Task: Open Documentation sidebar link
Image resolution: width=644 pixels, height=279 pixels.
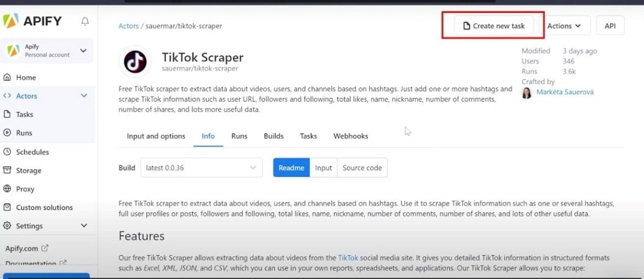Action: click(x=31, y=264)
